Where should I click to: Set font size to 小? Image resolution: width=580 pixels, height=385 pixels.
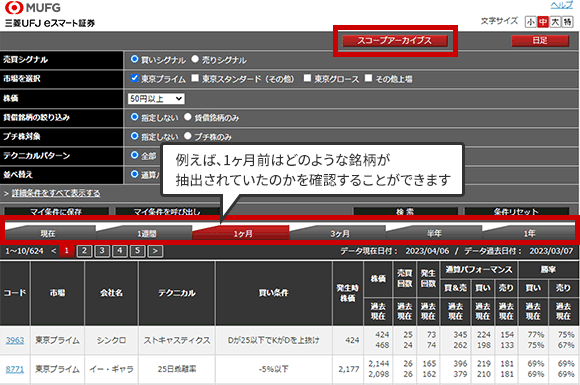pyautogui.click(x=531, y=22)
